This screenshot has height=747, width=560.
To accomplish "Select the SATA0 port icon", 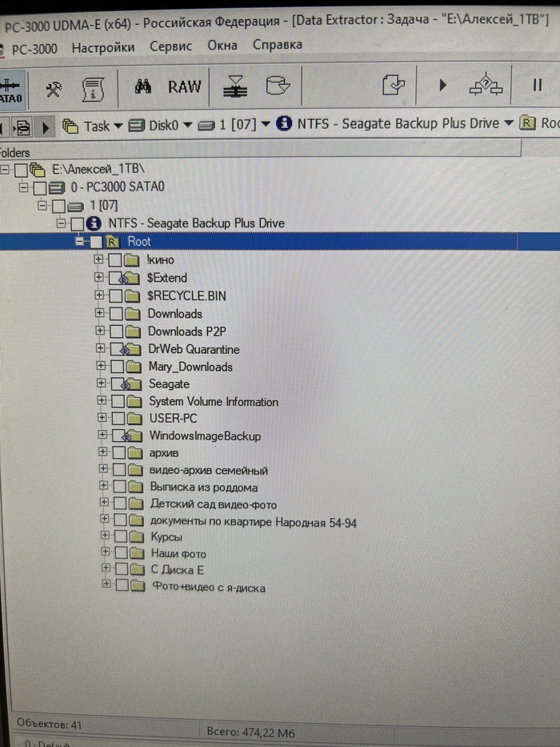I will tap(12, 90).
